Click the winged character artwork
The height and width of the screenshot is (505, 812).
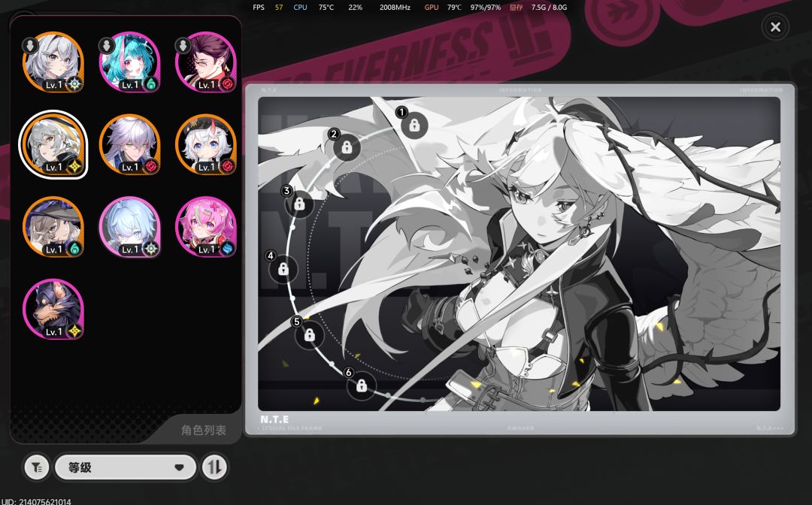coord(519,254)
